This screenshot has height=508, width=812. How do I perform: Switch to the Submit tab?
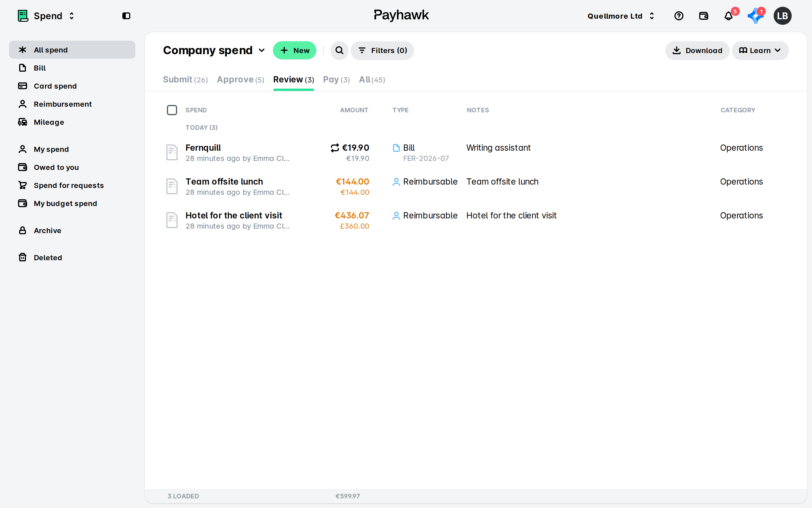[185, 80]
